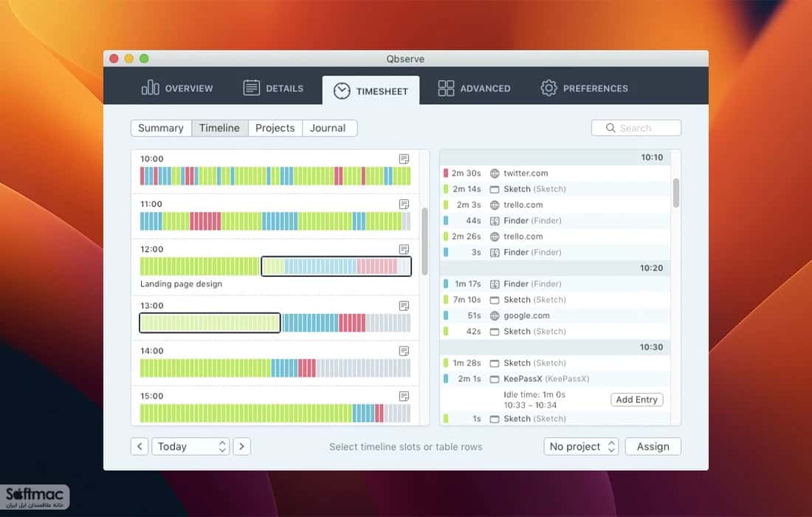Click the Advanced grid icon
The width and height of the screenshot is (812, 517).
pyautogui.click(x=446, y=88)
